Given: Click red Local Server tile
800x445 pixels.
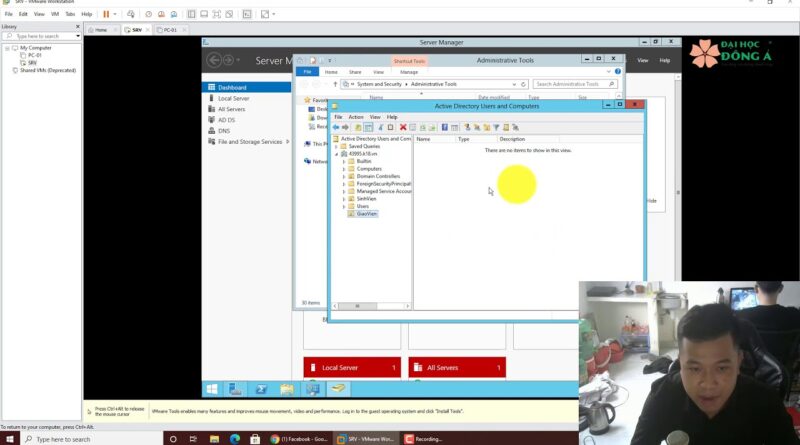Looking at the screenshot, I should pos(352,367).
